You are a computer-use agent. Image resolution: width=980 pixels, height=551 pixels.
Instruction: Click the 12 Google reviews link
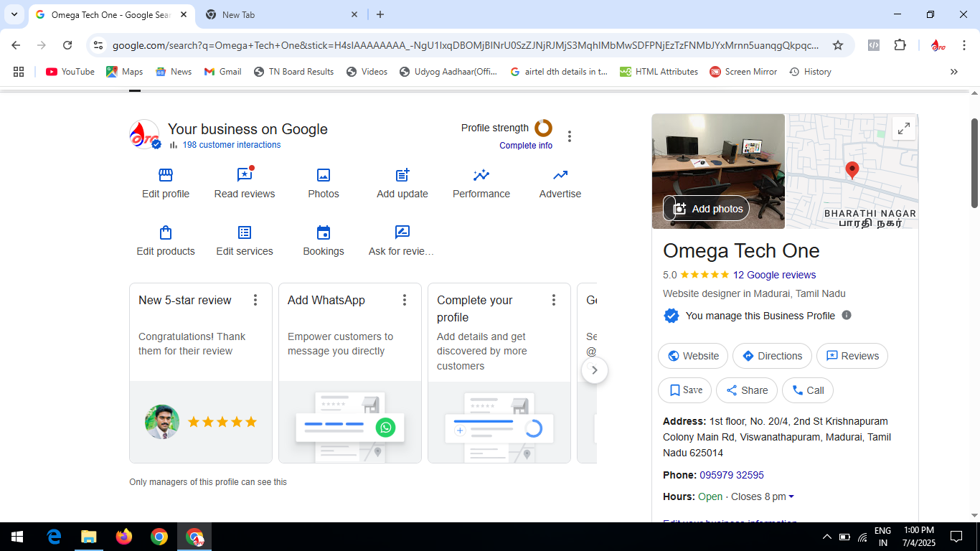[x=774, y=275]
